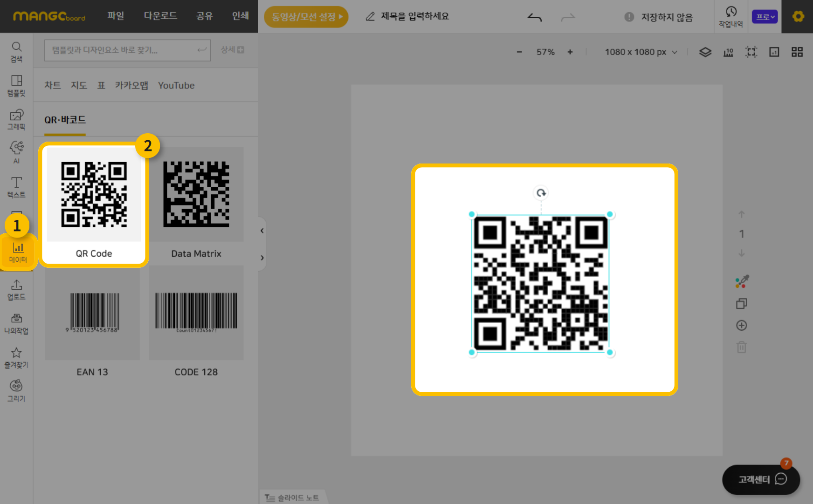The height and width of the screenshot is (504, 813).
Task: Move slide down with down arrow
Action: click(x=741, y=253)
